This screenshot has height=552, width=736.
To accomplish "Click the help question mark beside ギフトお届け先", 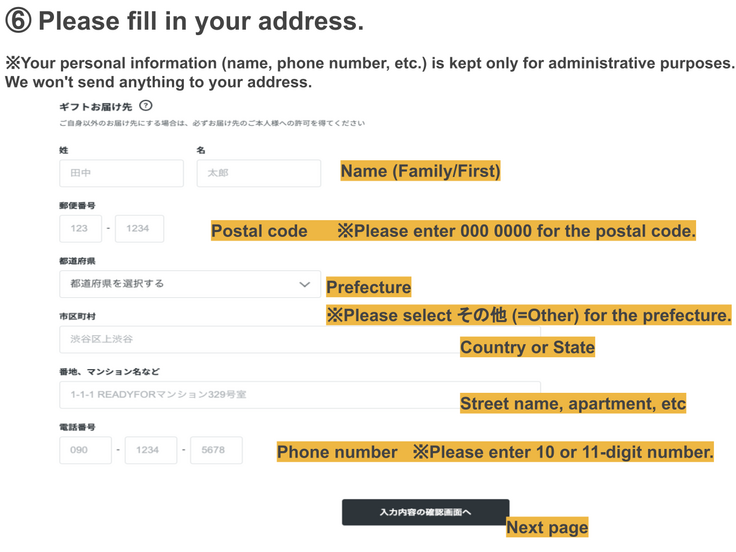I will 146,106.
